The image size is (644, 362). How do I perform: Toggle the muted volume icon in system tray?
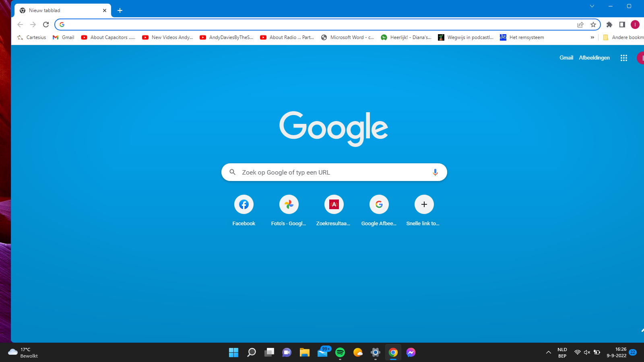point(587,352)
